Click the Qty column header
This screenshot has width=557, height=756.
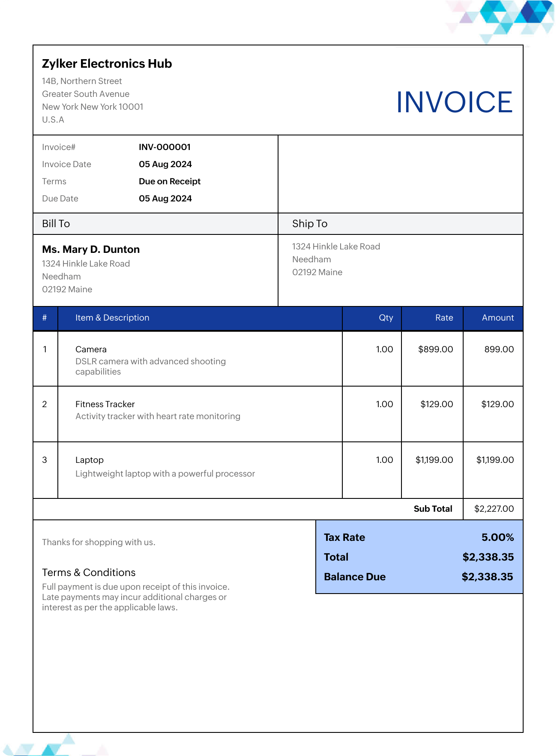386,318
